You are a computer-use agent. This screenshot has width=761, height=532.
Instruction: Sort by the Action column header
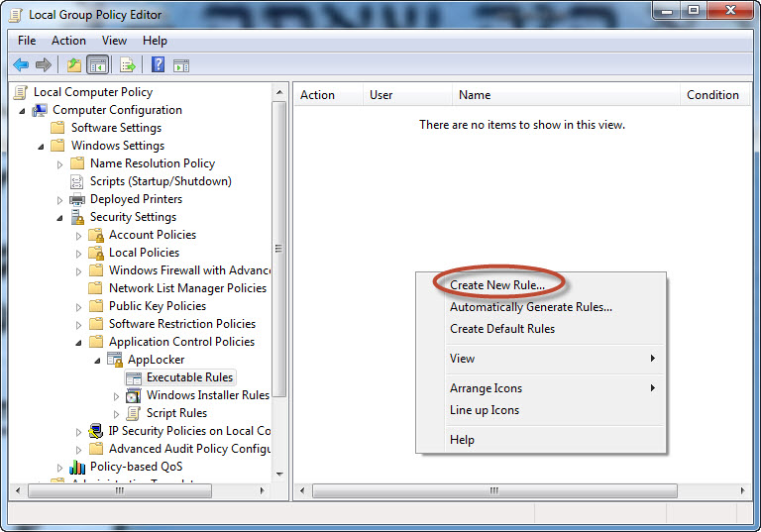[329, 95]
